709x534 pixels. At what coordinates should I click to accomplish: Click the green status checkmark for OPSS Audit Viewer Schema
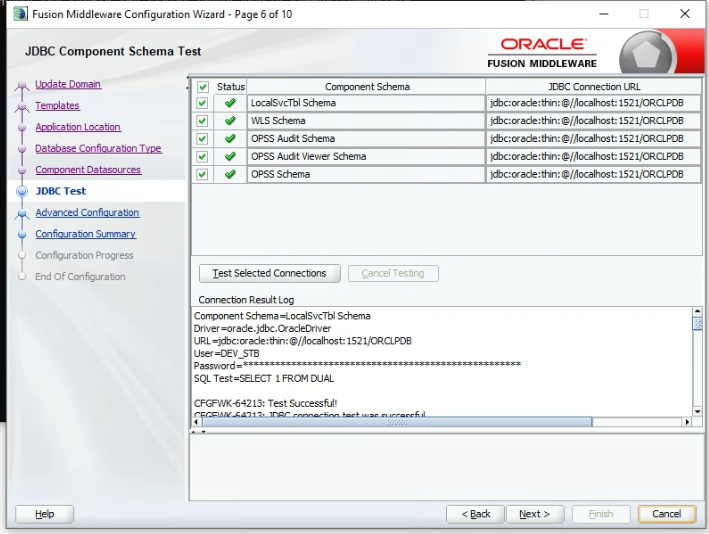pos(230,156)
